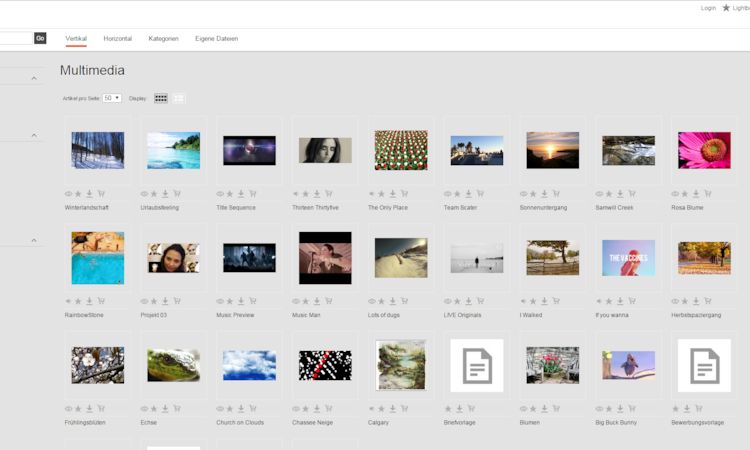Viewport: 750px width, 450px height.
Task: Click the Go search button
Action: coord(40,38)
